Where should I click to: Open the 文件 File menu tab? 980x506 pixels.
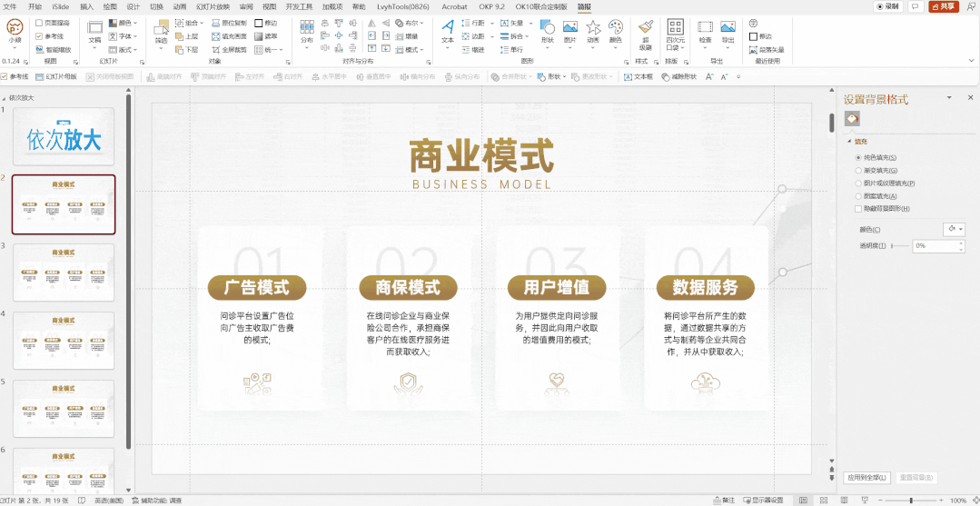point(10,6)
